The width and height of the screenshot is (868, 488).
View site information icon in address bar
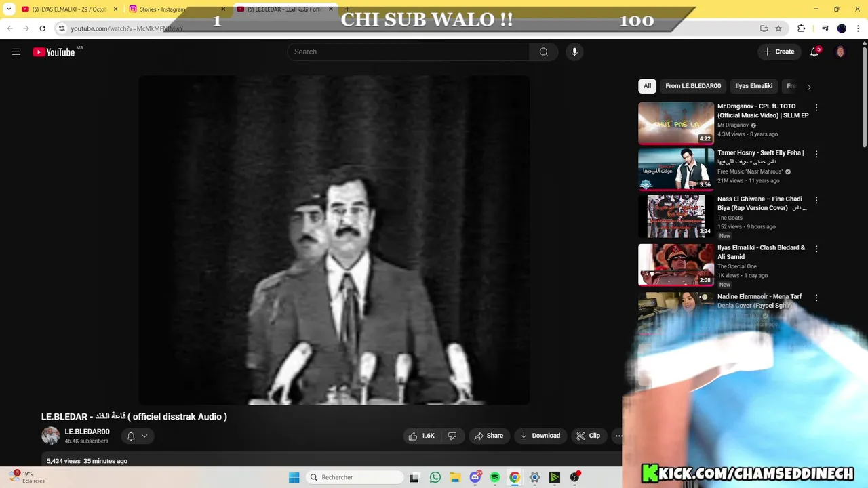(62, 28)
